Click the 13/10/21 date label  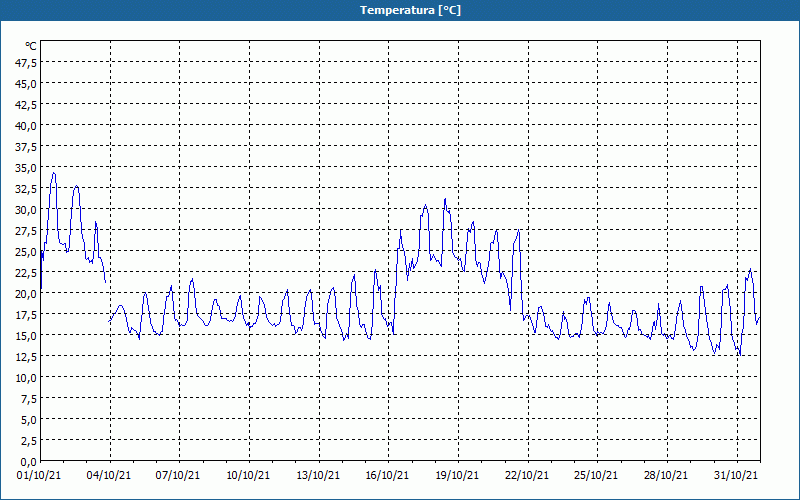318,476
